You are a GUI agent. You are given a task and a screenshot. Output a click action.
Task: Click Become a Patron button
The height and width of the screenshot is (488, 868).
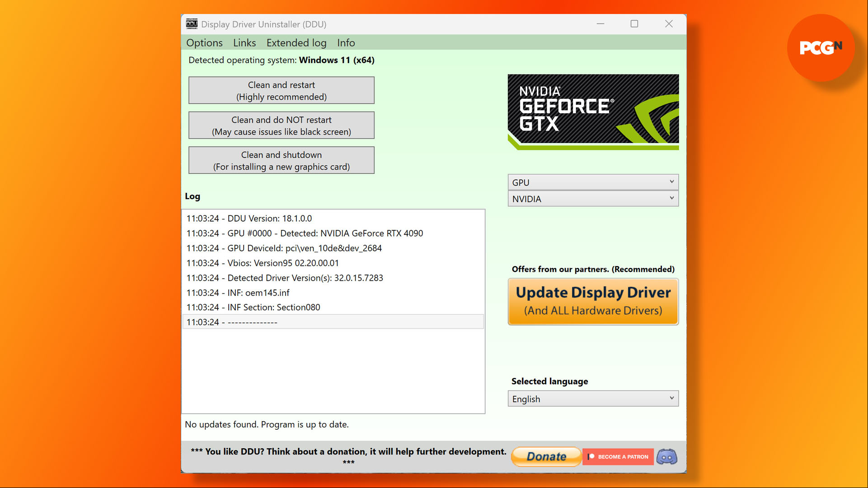coord(618,456)
